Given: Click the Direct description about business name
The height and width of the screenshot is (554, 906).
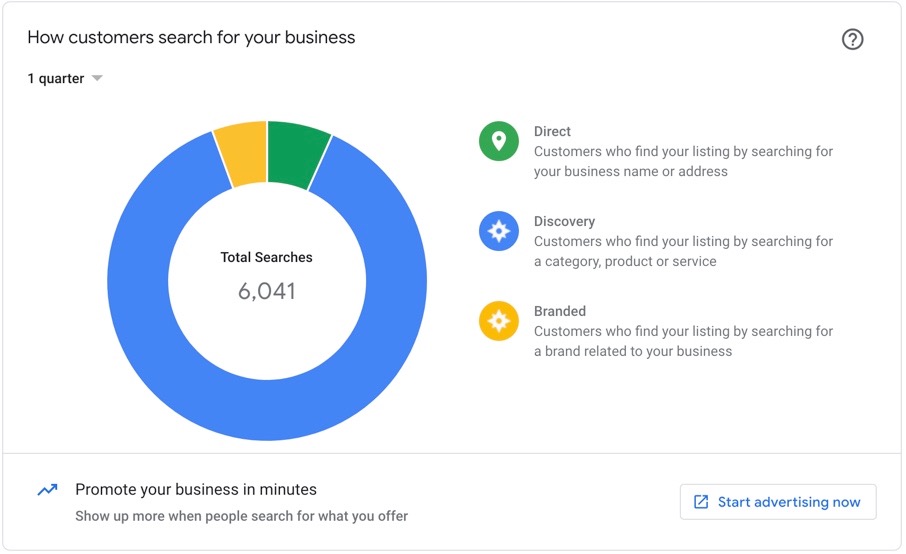Looking at the screenshot, I should coord(683,161).
